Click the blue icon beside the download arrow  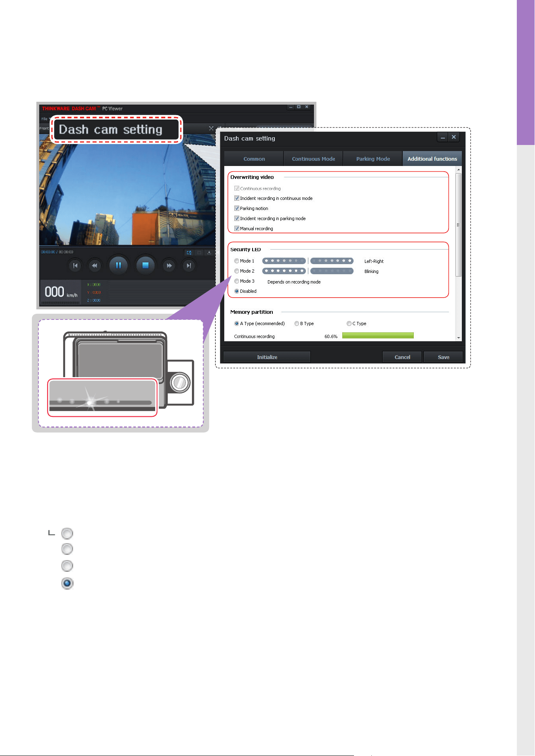[x=189, y=252]
